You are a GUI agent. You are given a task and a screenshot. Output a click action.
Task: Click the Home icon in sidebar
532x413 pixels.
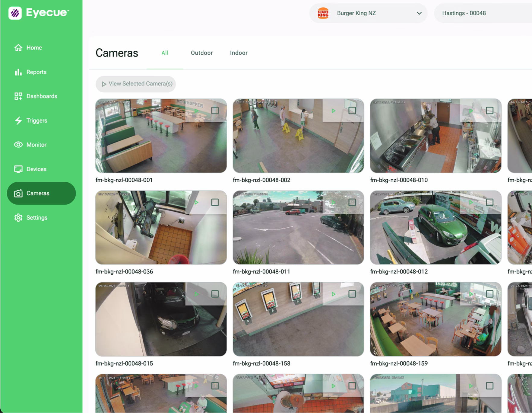[18, 48]
